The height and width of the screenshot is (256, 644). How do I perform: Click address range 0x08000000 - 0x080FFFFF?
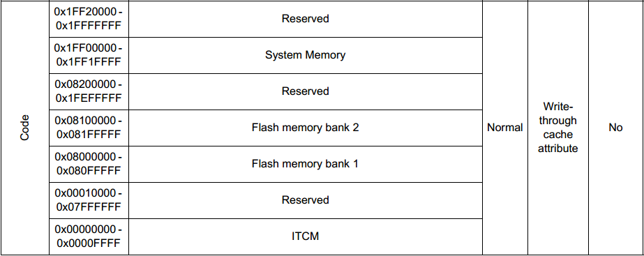(x=89, y=164)
